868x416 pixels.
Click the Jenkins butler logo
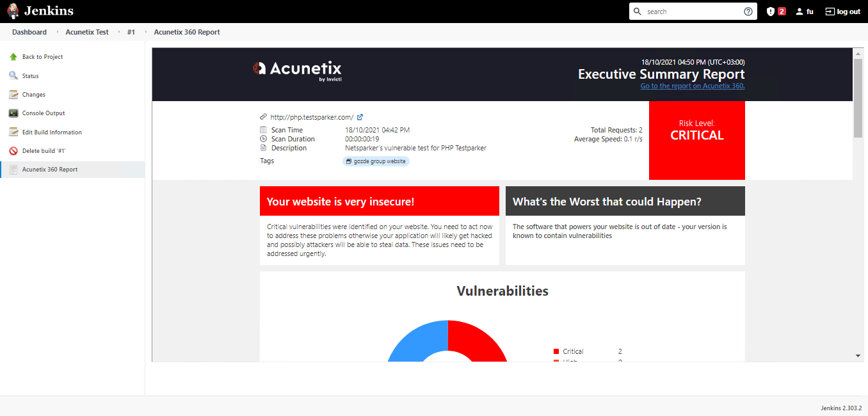pos(13,11)
